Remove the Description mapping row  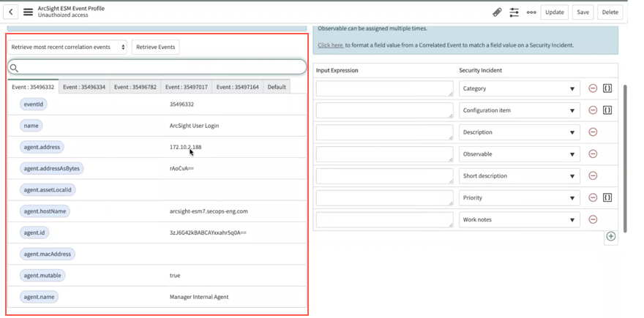click(593, 132)
